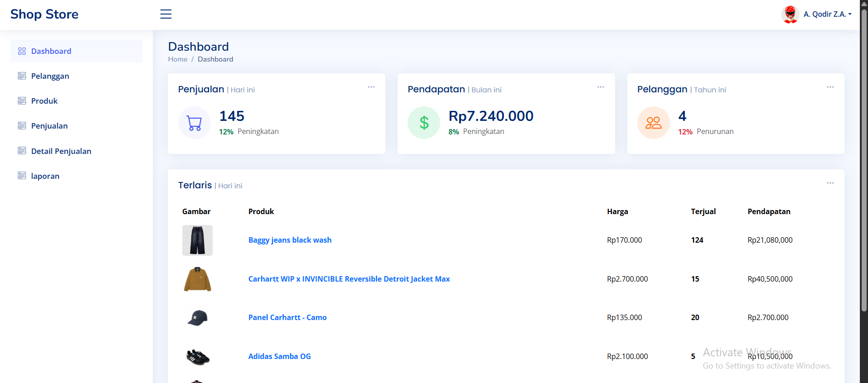The image size is (868, 383).
Task: Open the Penjualan card three-dot filter menu
Action: click(x=371, y=87)
